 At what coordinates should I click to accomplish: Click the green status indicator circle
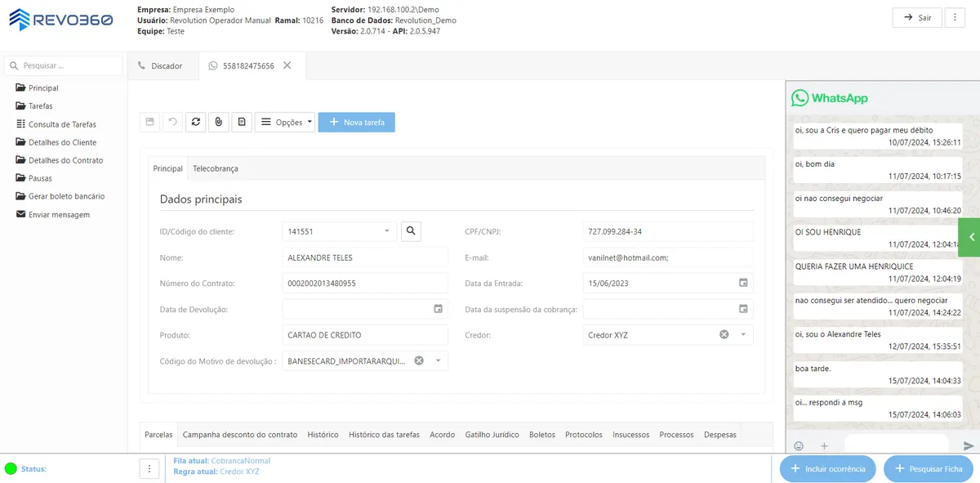click(11, 469)
